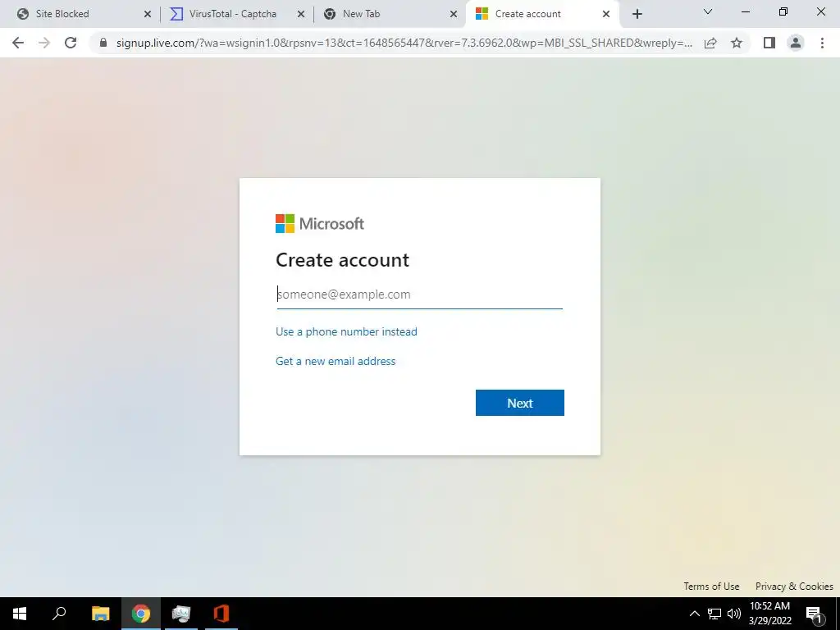
Task: Bookmark this page with the star
Action: [737, 43]
